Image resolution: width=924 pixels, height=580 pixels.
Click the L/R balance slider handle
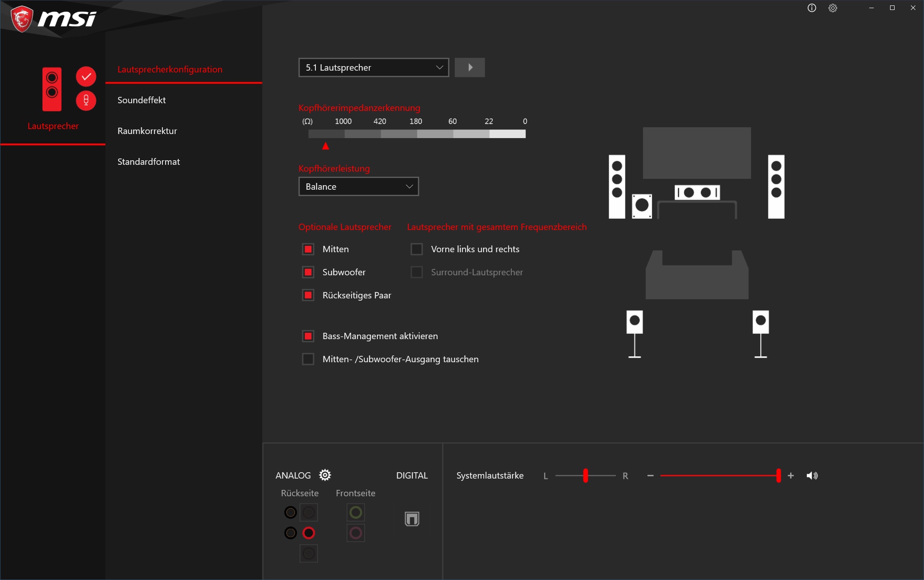586,476
